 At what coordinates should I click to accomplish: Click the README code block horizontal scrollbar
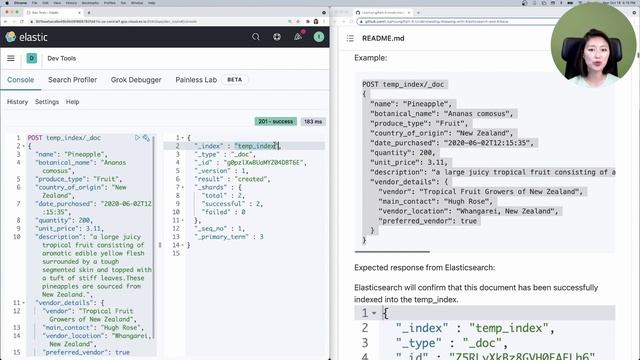tap(392, 252)
